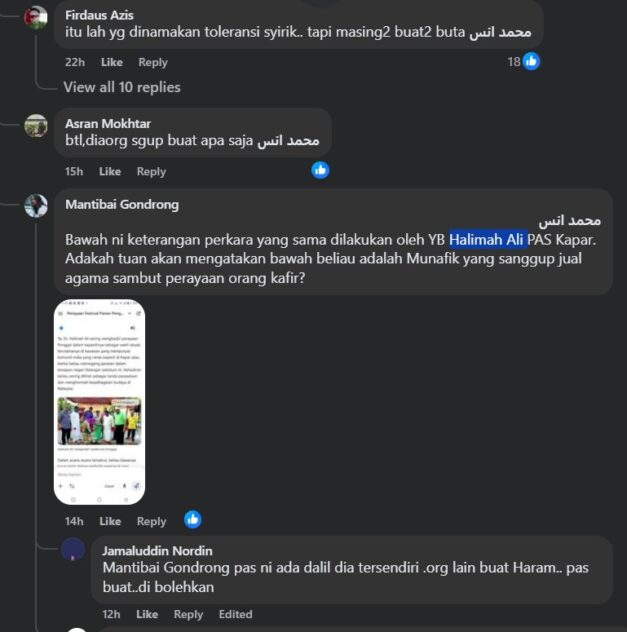Open Firdaus Azis profile picture
Screen dimensions: 627x632
pyautogui.click(x=36, y=18)
